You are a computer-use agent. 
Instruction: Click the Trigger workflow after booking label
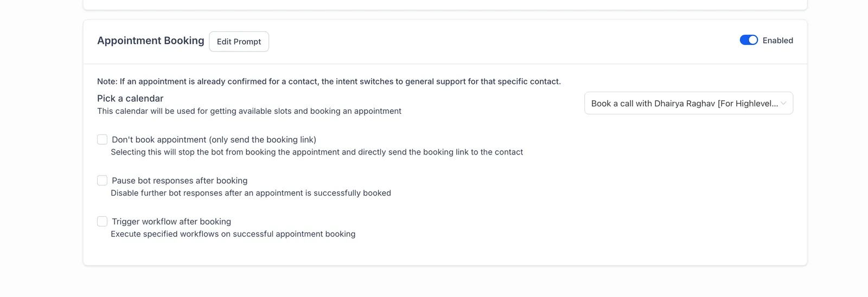pos(171,222)
